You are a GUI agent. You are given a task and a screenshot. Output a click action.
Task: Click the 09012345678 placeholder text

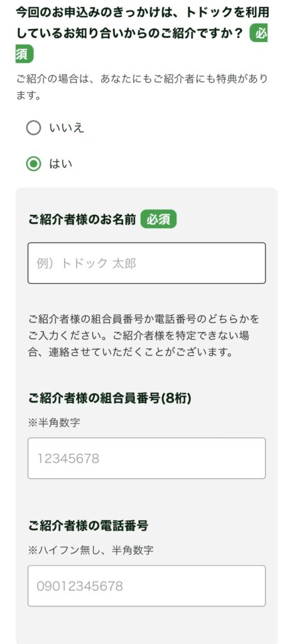[x=80, y=586]
